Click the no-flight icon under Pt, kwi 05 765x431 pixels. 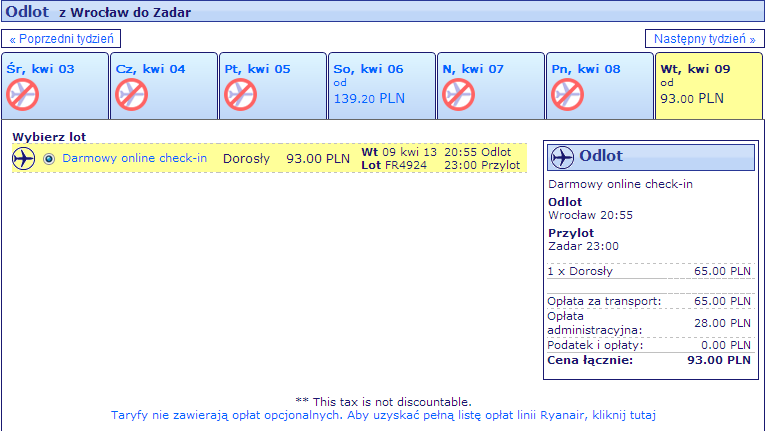[x=240, y=95]
